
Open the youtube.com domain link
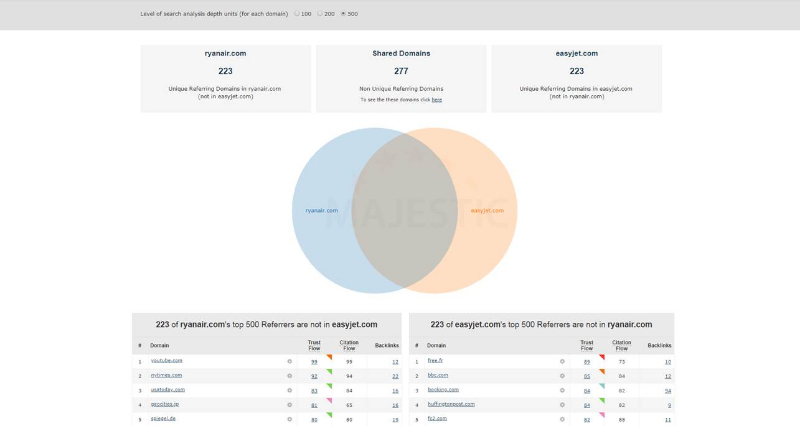tap(166, 360)
